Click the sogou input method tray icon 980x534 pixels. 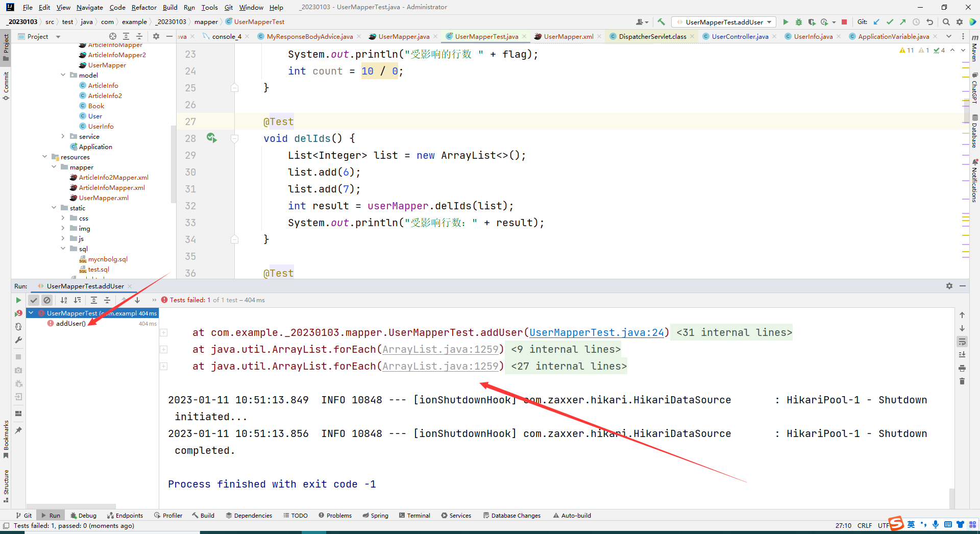[896, 524]
